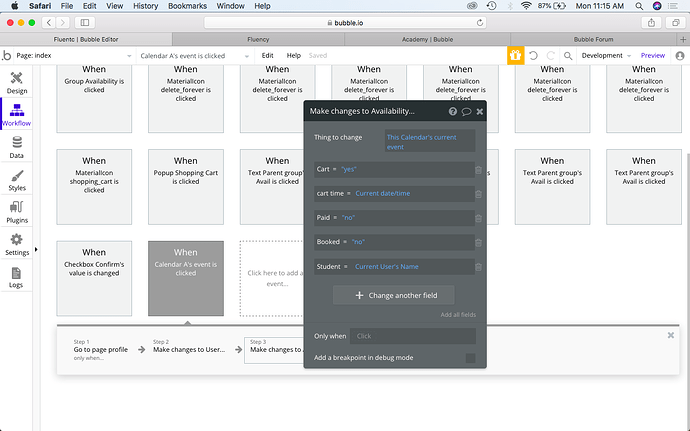Click Thing to change expression field
690x431 pixels.
click(x=430, y=142)
